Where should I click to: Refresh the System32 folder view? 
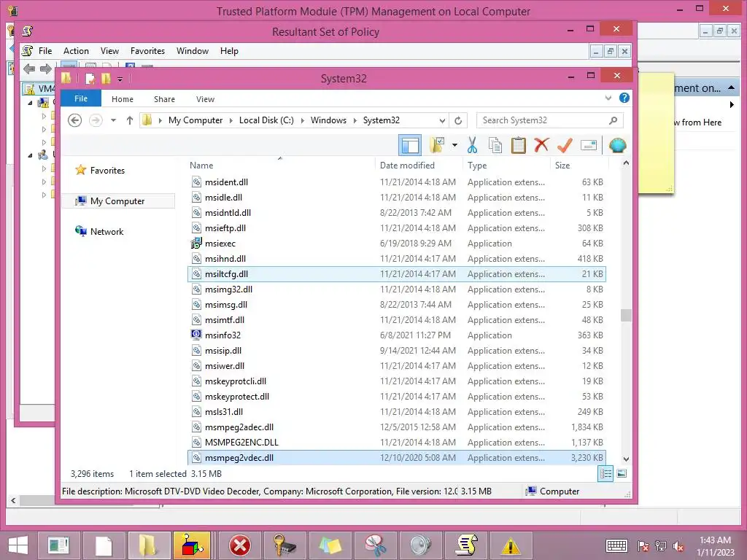458,120
